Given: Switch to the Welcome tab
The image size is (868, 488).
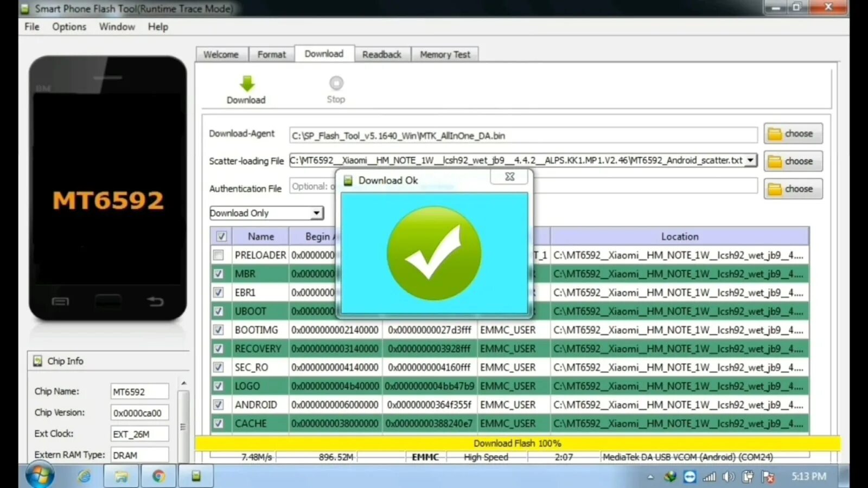Looking at the screenshot, I should [x=221, y=55].
